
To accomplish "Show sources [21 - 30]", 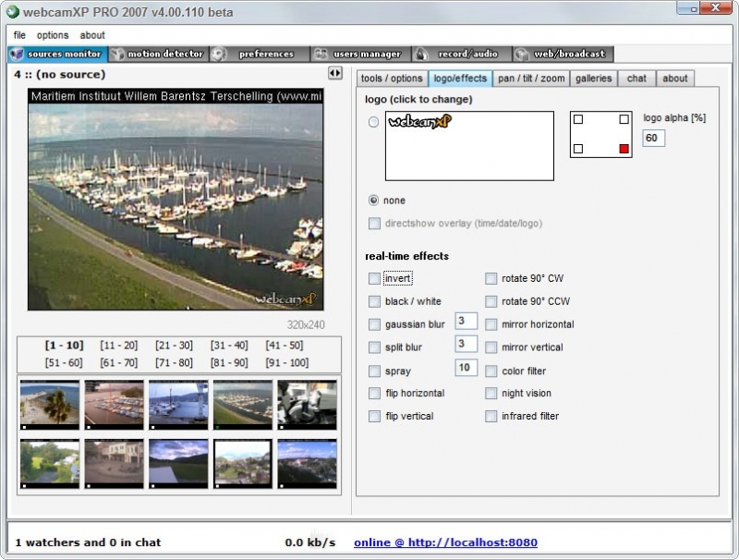I will 174,346.
